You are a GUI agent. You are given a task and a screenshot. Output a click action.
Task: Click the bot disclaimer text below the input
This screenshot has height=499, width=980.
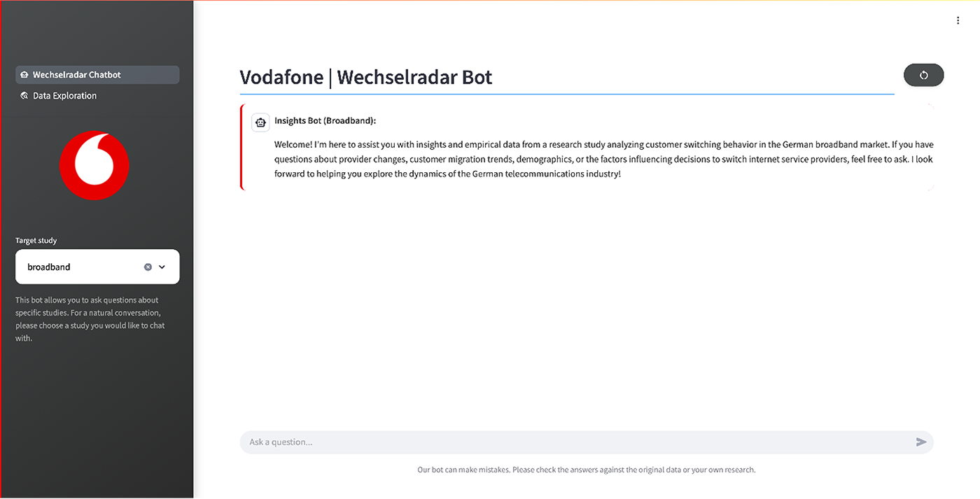[x=587, y=470]
